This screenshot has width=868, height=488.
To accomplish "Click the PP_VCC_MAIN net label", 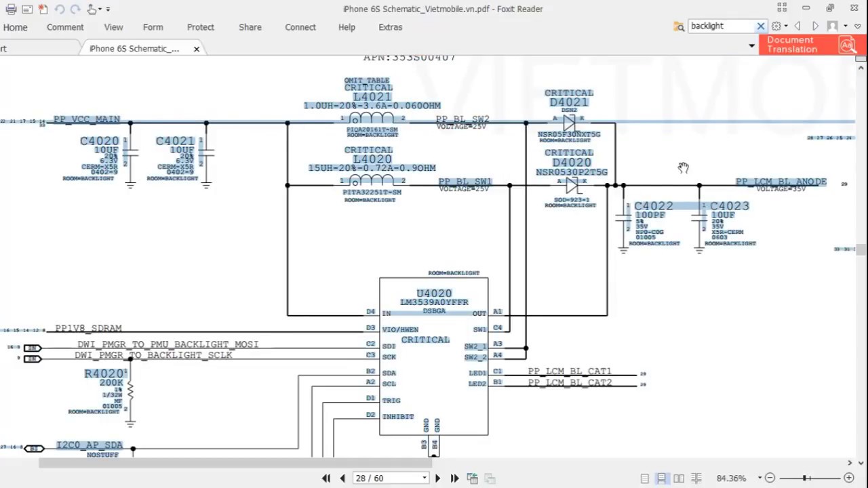I will pyautogui.click(x=87, y=119).
